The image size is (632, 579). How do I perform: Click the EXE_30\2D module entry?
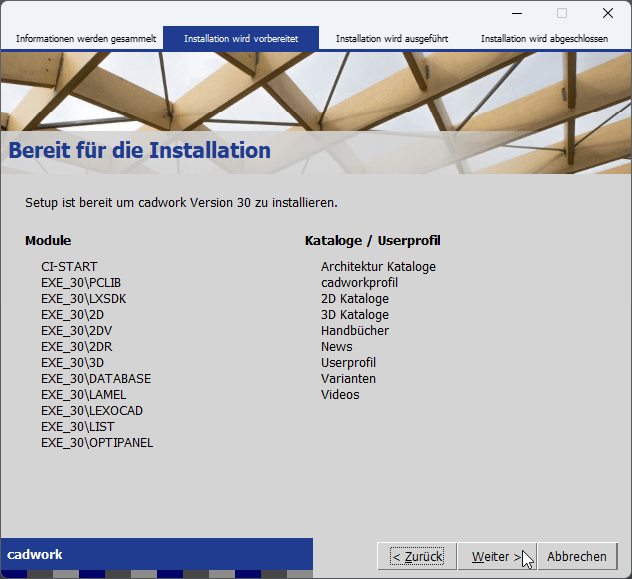73,315
